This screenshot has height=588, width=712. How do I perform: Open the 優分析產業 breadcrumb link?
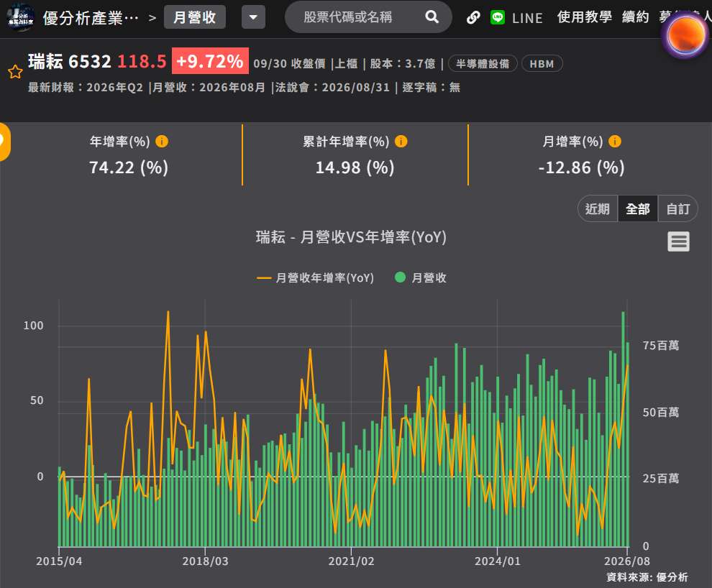click(91, 18)
